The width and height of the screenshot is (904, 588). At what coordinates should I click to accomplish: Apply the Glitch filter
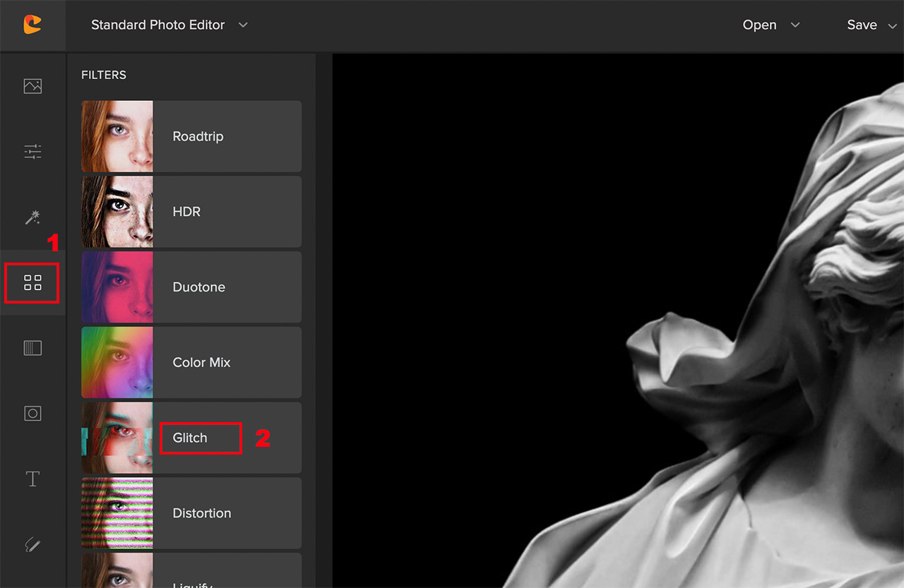coord(200,438)
